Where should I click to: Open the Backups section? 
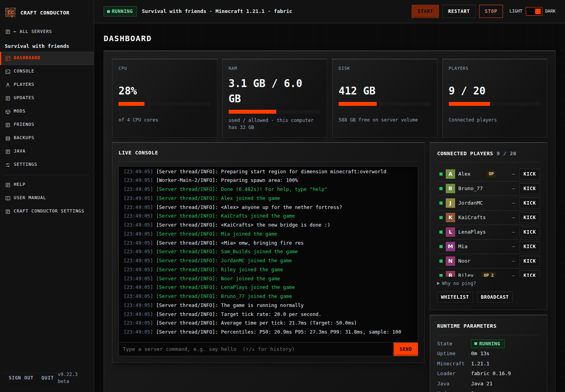[x=47, y=138]
